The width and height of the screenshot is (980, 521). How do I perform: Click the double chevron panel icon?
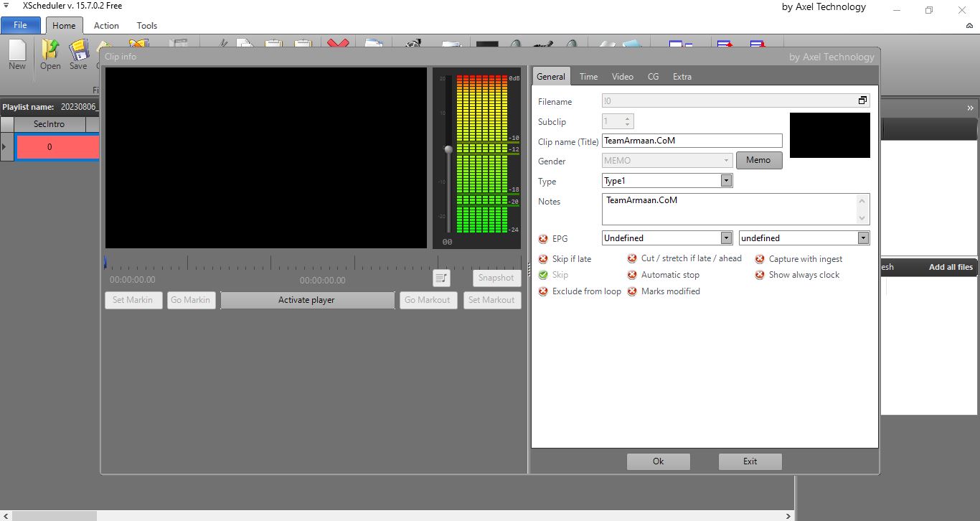(970, 108)
